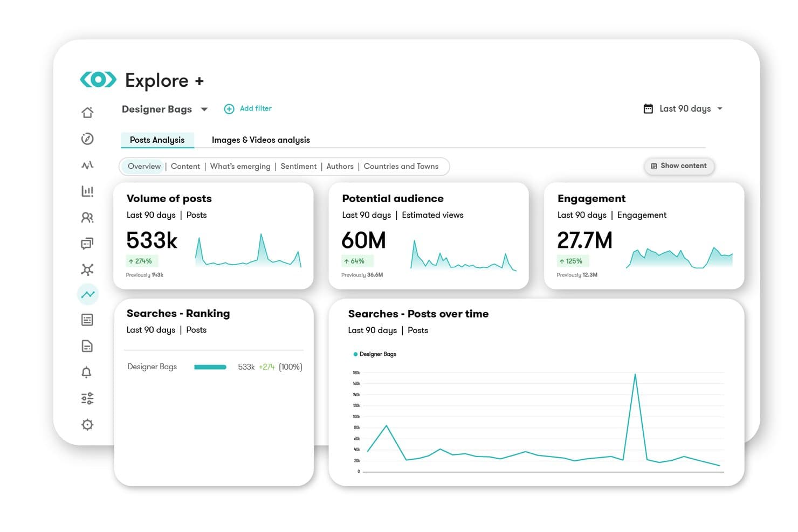This screenshot has height=532, width=798.
Task: Click the Add filter link
Action: [256, 108]
